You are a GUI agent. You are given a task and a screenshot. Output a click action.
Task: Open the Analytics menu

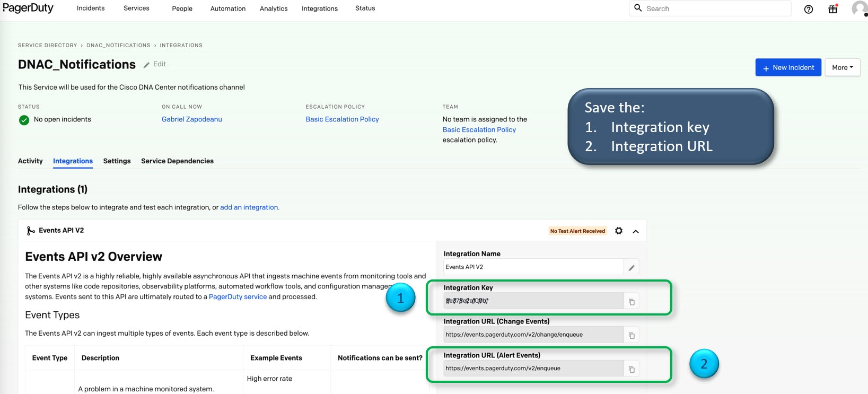point(274,8)
